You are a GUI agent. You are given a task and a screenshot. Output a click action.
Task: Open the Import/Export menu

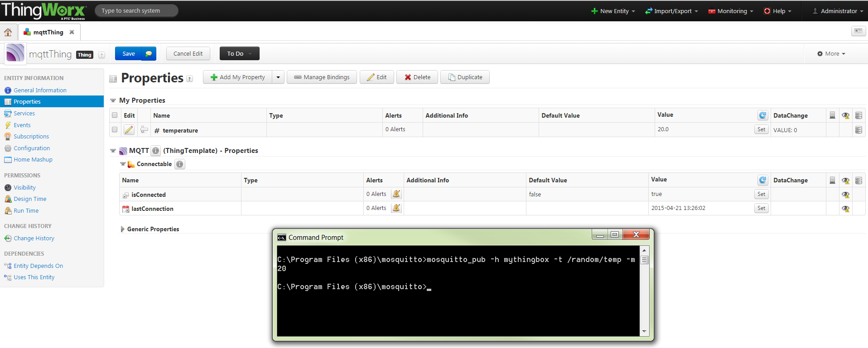(671, 11)
